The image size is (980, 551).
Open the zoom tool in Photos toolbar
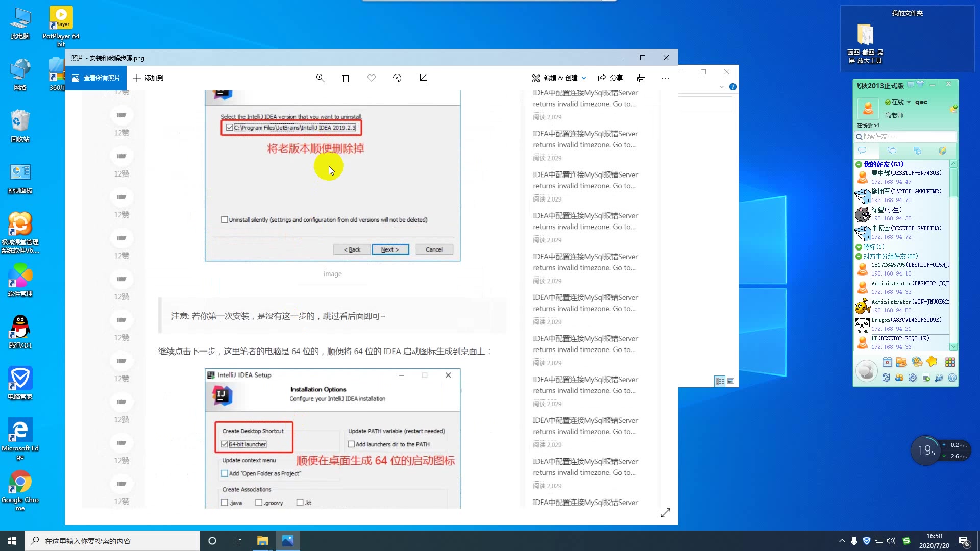click(x=320, y=78)
